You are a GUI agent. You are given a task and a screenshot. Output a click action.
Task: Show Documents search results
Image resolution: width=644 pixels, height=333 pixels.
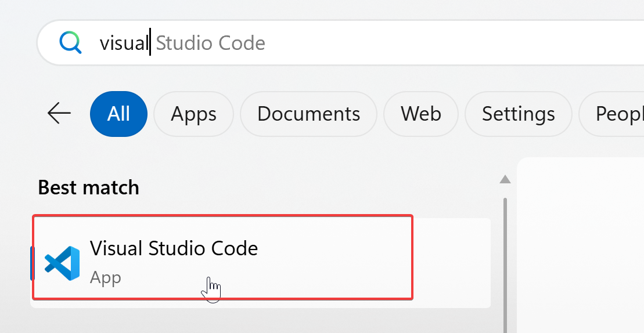pyautogui.click(x=308, y=114)
